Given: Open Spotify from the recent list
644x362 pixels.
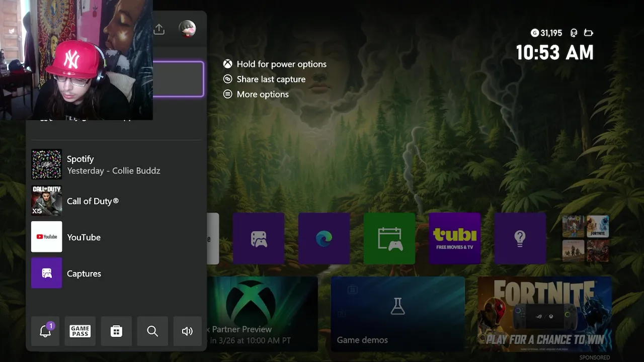Looking at the screenshot, I should (x=116, y=164).
